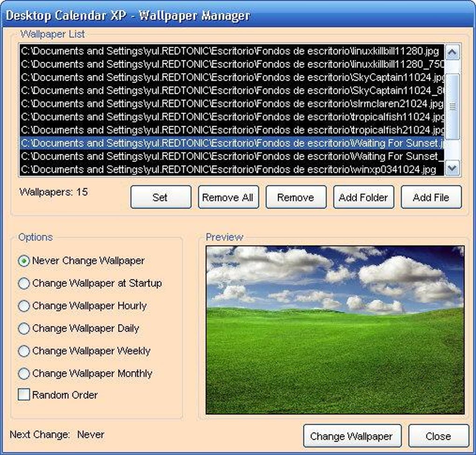The width and height of the screenshot is (476, 455).
Task: Toggle the Random Order checkbox
Action: pyautogui.click(x=22, y=395)
